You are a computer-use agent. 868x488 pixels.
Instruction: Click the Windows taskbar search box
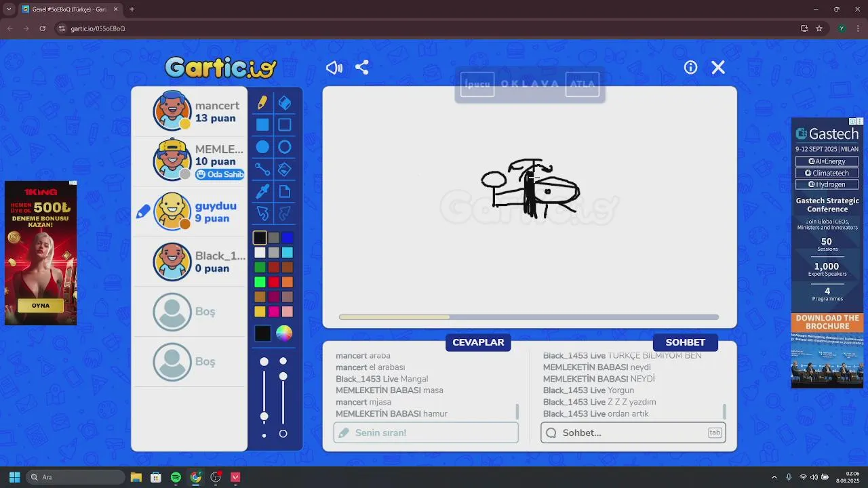point(76,477)
